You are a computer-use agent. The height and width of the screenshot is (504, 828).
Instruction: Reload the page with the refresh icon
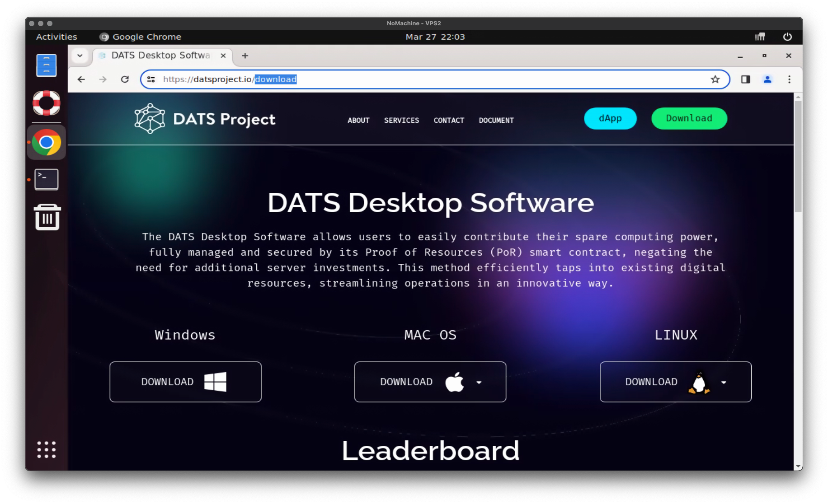point(125,79)
